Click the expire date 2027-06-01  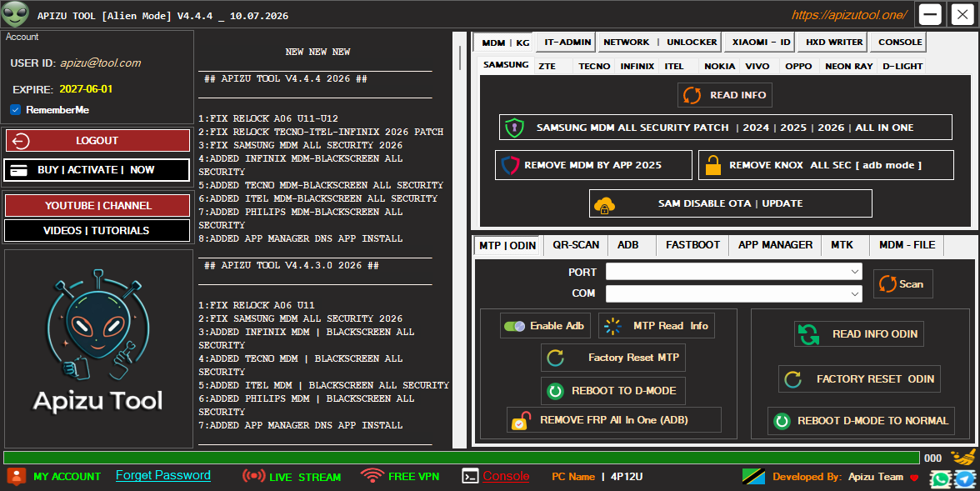click(86, 89)
